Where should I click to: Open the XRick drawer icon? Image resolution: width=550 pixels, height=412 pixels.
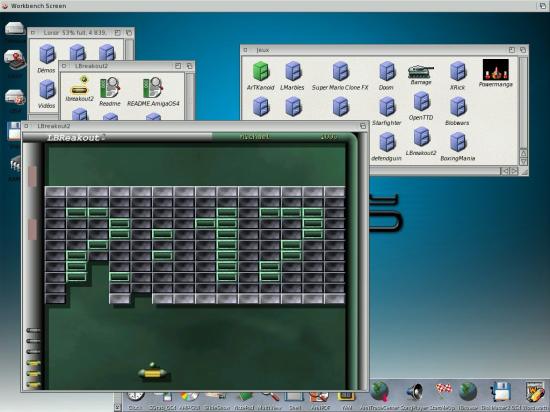click(458, 71)
